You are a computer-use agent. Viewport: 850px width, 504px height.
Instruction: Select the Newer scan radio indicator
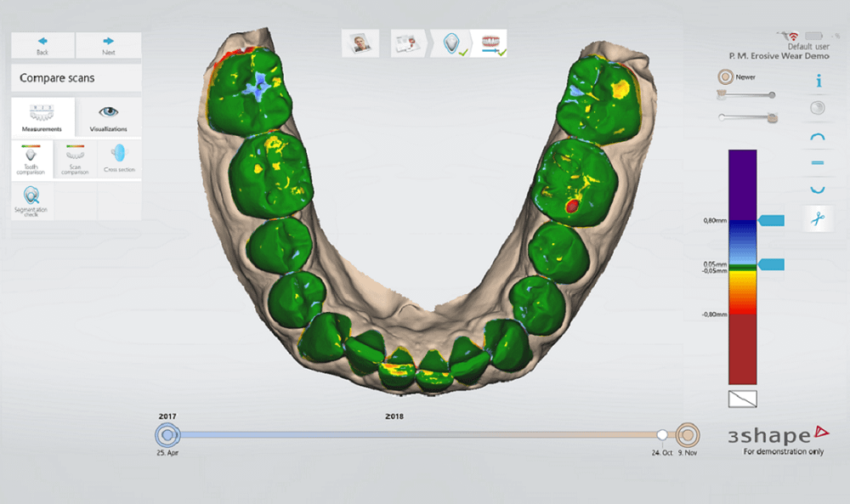pos(726,76)
